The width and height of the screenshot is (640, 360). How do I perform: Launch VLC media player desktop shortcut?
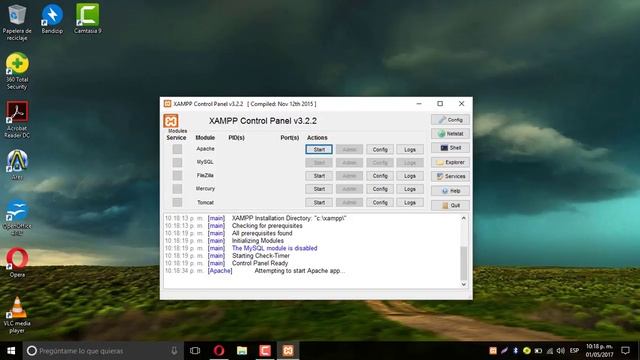[x=17, y=315]
